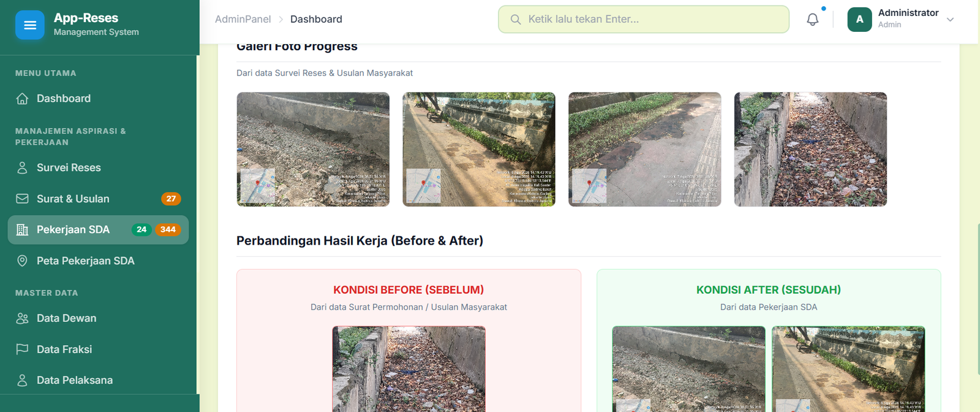Click the Dashboard breadcrumb text
The height and width of the screenshot is (412, 980).
[x=316, y=20]
